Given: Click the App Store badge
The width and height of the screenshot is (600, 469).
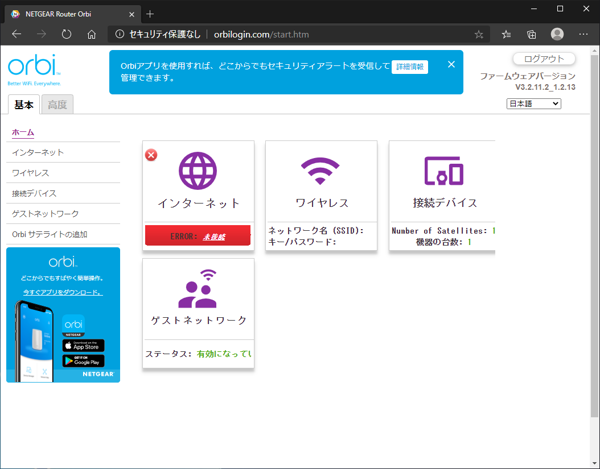Looking at the screenshot, I should pos(83,346).
